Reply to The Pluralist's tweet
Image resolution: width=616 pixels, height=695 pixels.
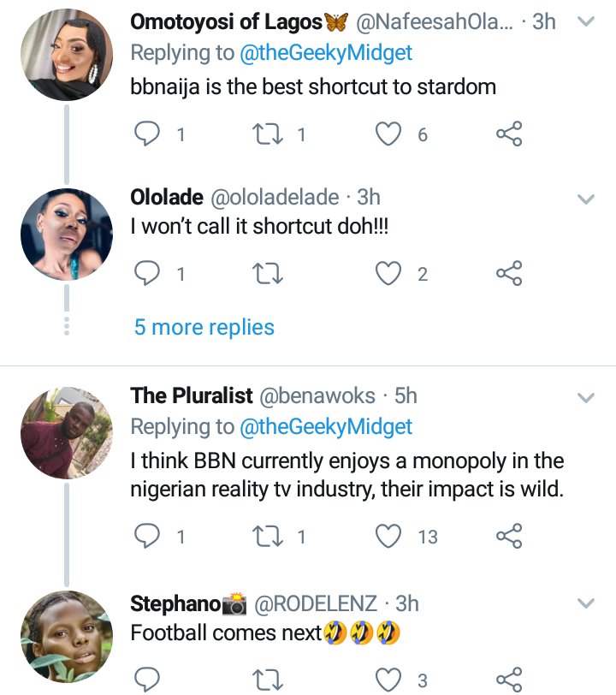pyautogui.click(x=149, y=537)
